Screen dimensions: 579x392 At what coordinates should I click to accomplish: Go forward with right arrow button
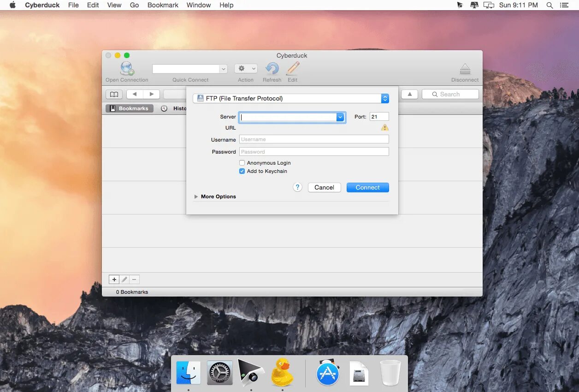151,94
